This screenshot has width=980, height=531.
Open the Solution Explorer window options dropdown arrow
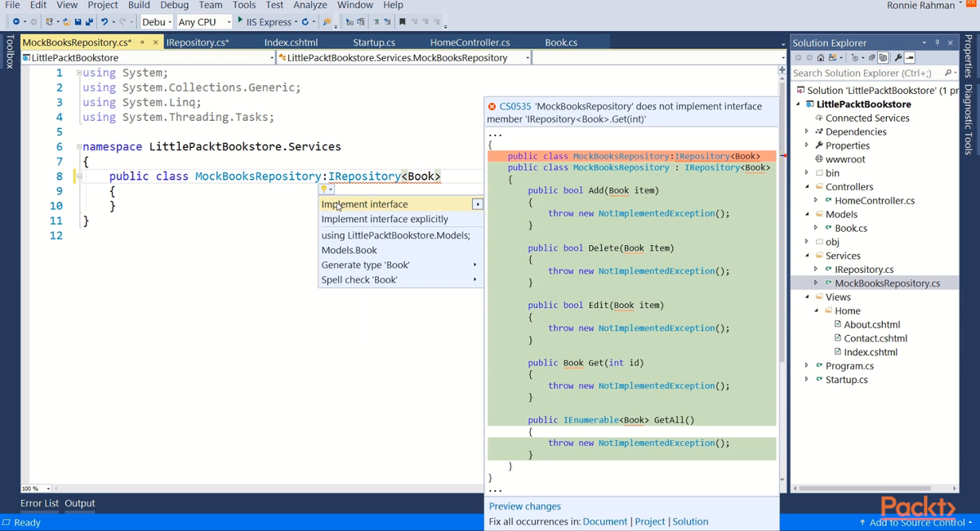[x=924, y=42]
